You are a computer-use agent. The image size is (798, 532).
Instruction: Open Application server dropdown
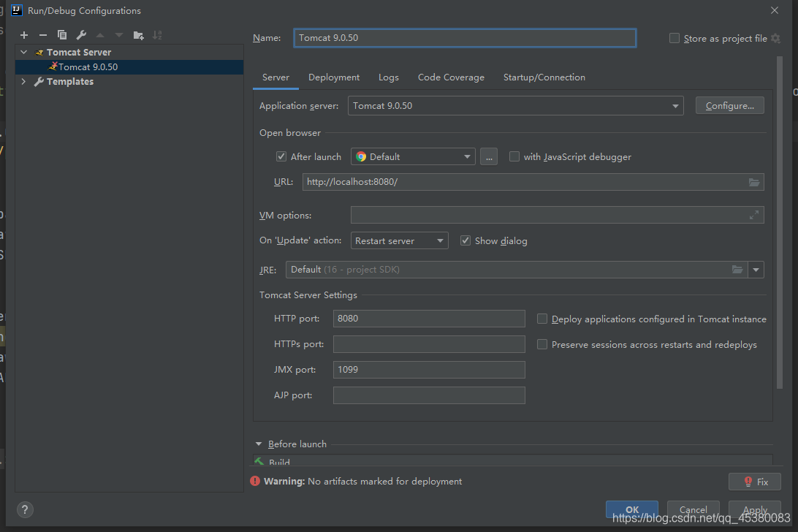coord(515,106)
